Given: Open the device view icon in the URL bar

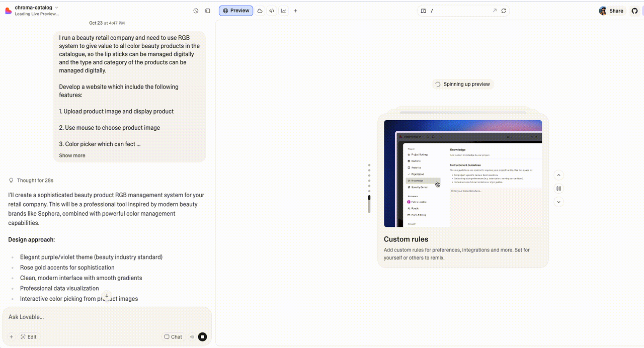Looking at the screenshot, I should tap(424, 11).
